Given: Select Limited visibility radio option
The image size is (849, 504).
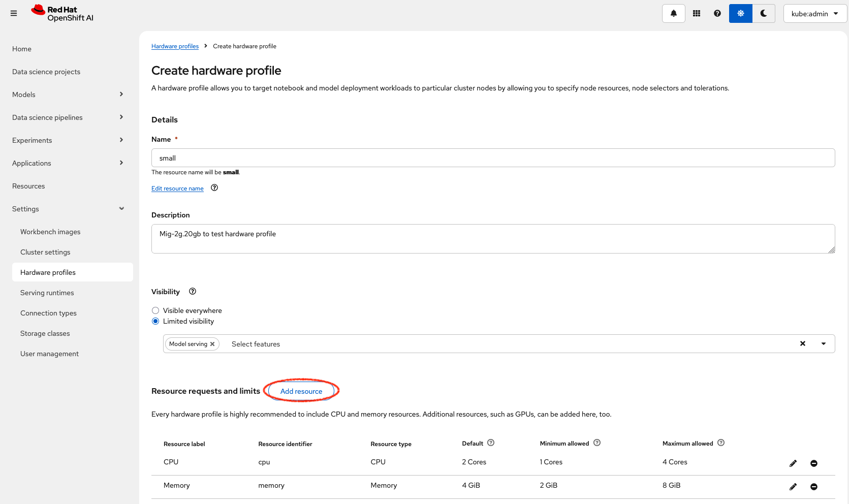Looking at the screenshot, I should click(155, 321).
